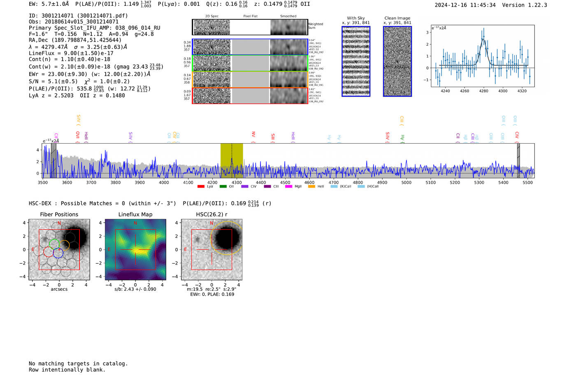Click the 2024-12-16 11:45:34 timestamp
Viewport: 576px width, 392px height.
[x=465, y=5]
